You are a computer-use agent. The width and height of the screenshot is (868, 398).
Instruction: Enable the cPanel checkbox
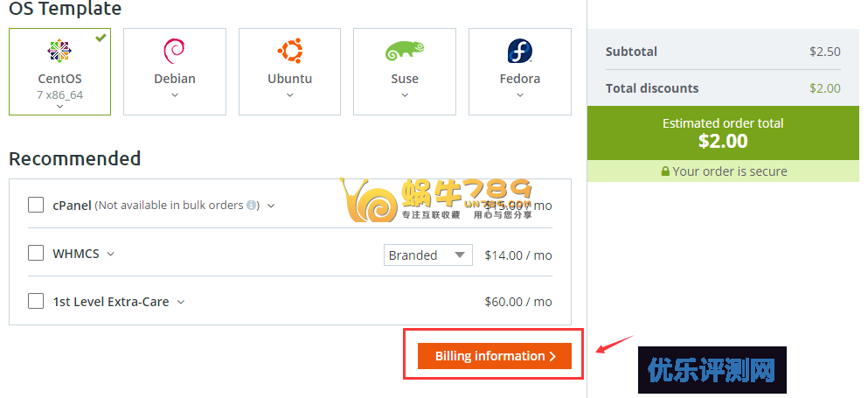tap(36, 205)
